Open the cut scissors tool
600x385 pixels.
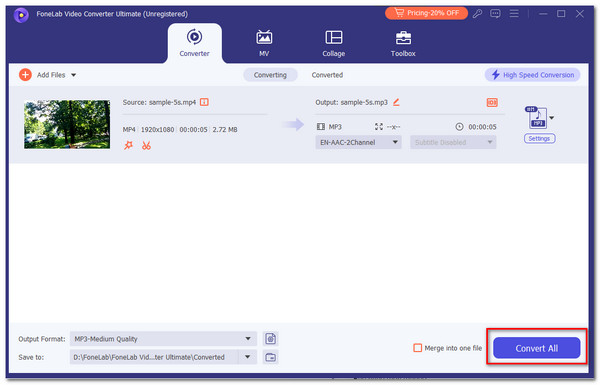click(x=146, y=145)
